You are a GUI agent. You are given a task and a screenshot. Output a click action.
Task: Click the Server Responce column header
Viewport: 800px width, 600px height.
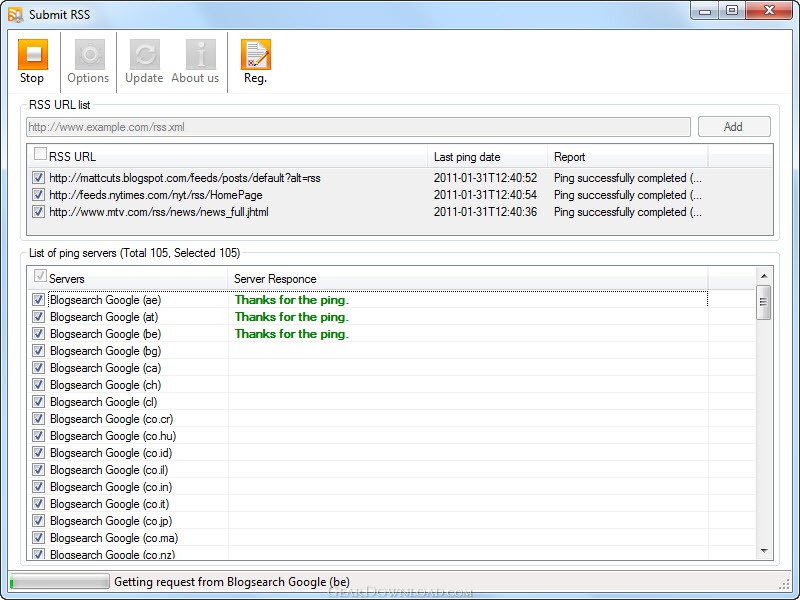click(468, 279)
